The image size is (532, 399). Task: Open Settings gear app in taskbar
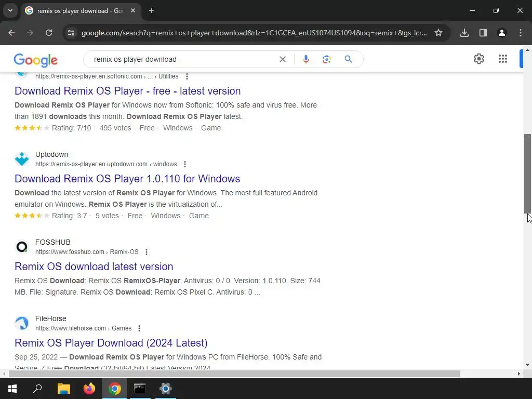[166, 389]
